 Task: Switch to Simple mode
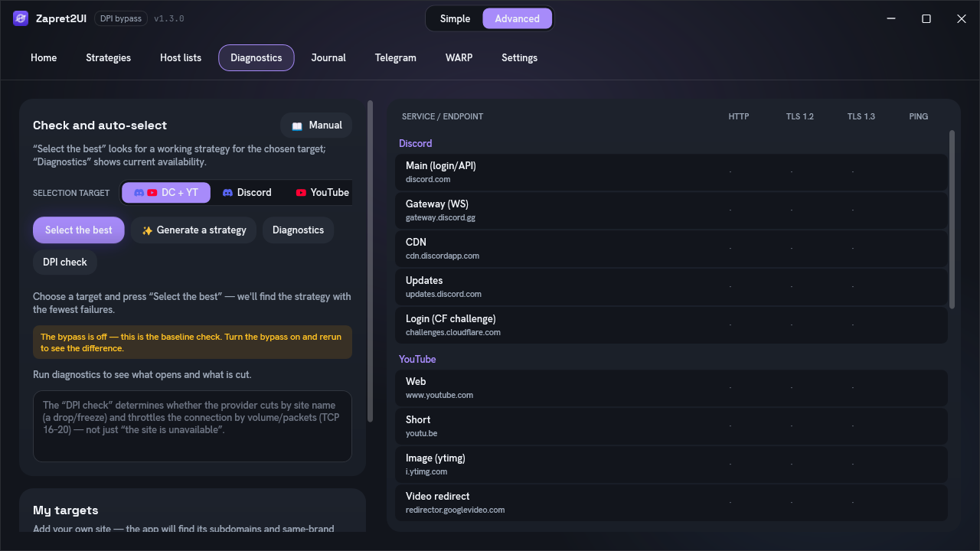coord(455,19)
